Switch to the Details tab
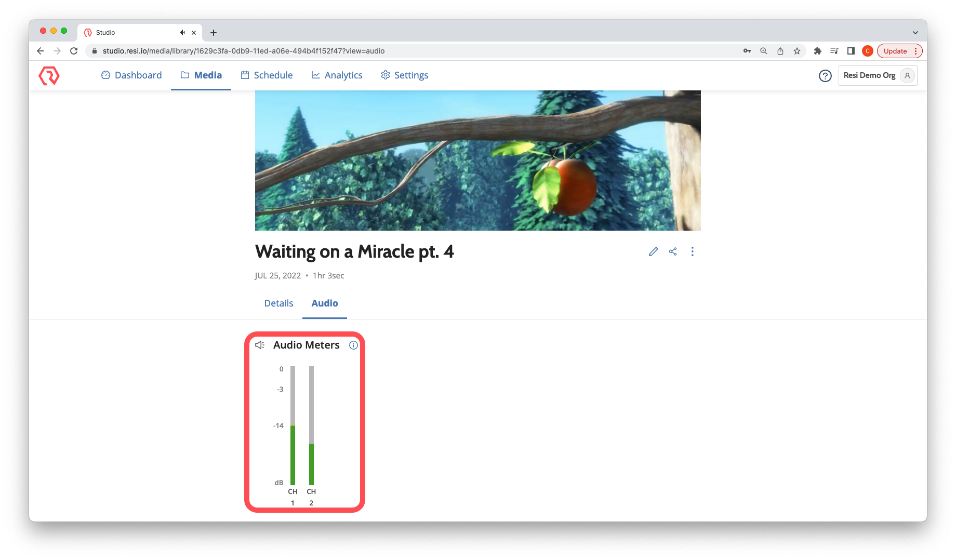Image resolution: width=956 pixels, height=560 pixels. pyautogui.click(x=278, y=303)
